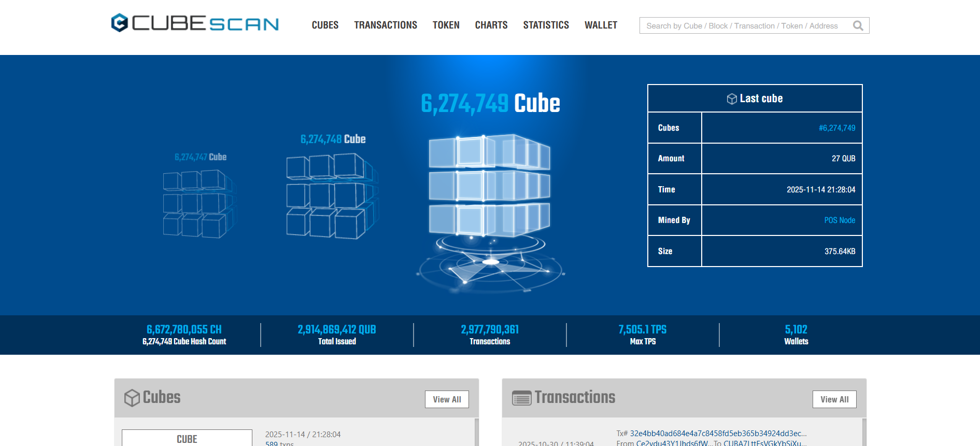
Task: Navigate to STATISTICS
Action: click(546, 25)
